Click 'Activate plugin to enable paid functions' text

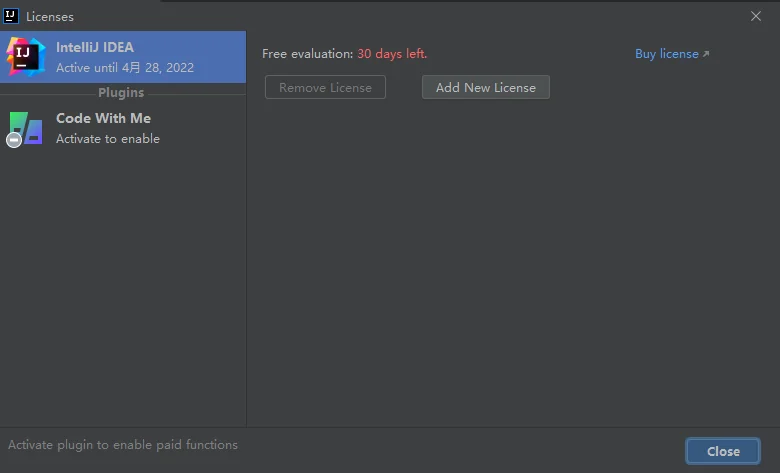click(x=123, y=445)
